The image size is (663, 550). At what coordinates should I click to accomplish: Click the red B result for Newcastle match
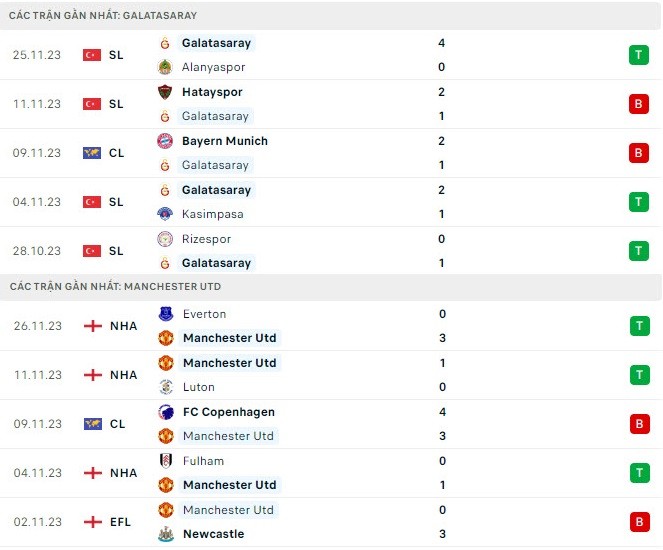tap(639, 522)
